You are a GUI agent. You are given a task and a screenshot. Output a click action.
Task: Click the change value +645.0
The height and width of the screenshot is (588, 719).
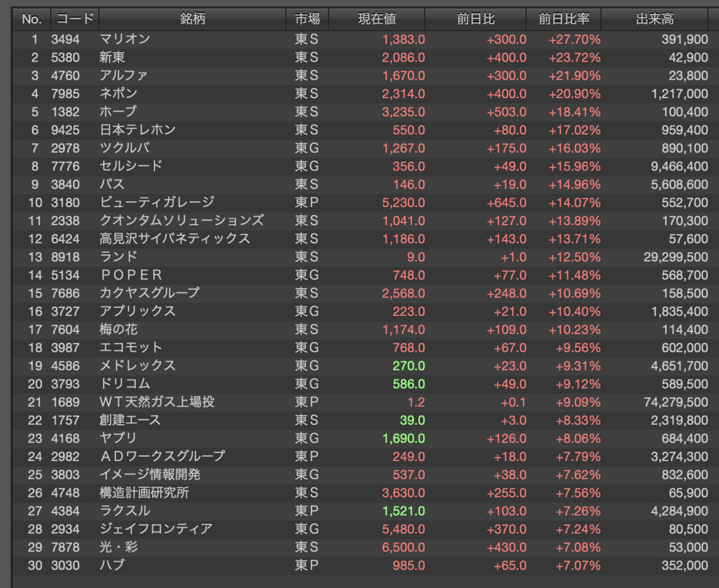coord(507,202)
